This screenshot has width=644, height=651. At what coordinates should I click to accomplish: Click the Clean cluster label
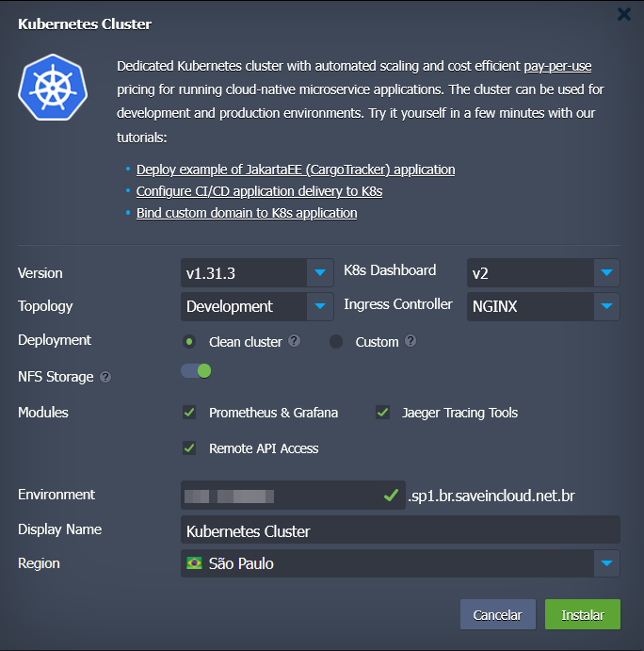[x=245, y=342]
